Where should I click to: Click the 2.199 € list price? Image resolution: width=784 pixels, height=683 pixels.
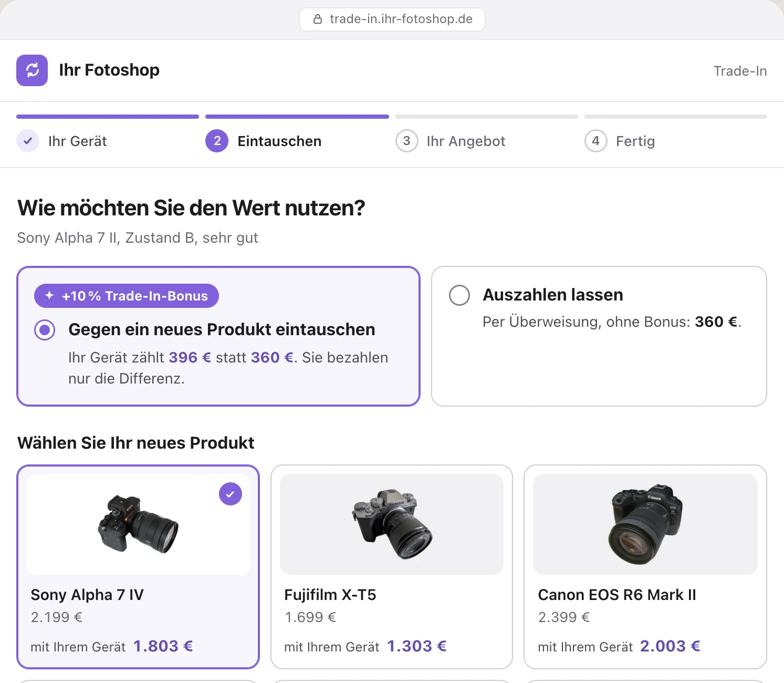[x=57, y=617]
